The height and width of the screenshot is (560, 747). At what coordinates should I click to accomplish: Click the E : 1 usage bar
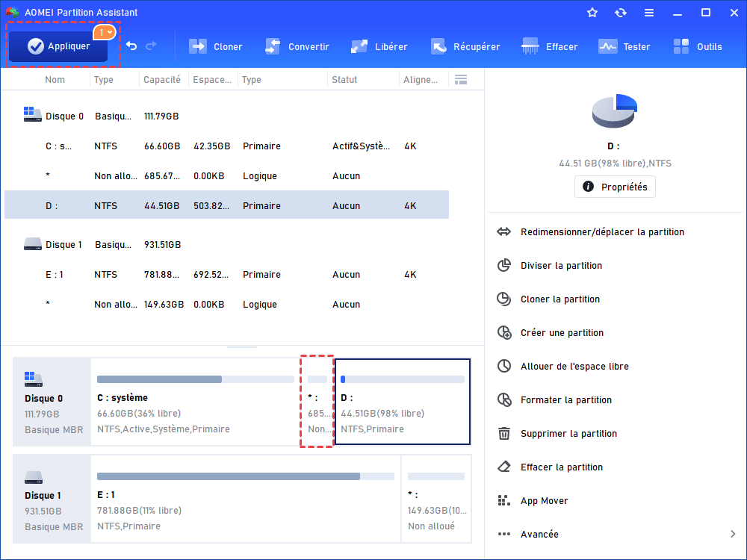[x=245, y=476]
